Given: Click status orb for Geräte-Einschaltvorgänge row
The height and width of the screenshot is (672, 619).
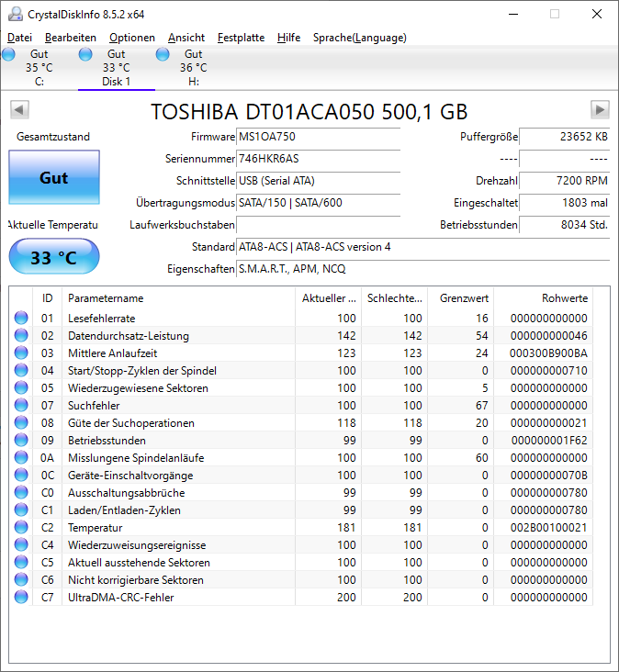Looking at the screenshot, I should pos(21,476).
